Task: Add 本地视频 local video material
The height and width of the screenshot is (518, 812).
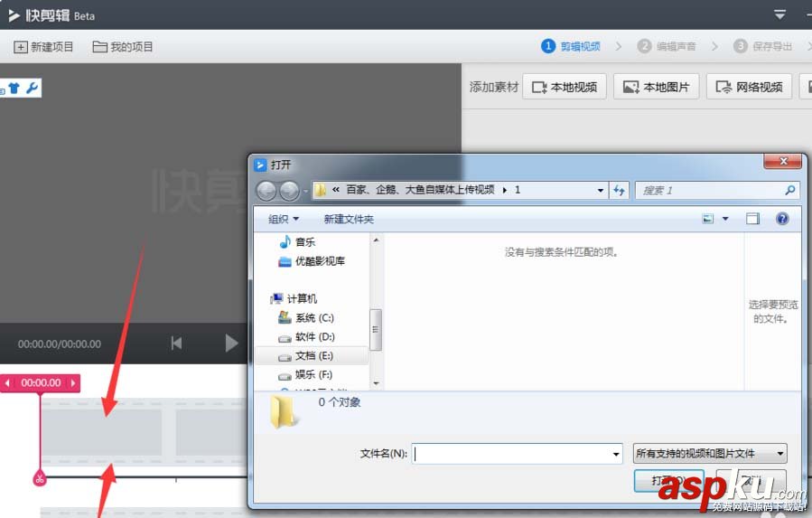Action: [565, 87]
